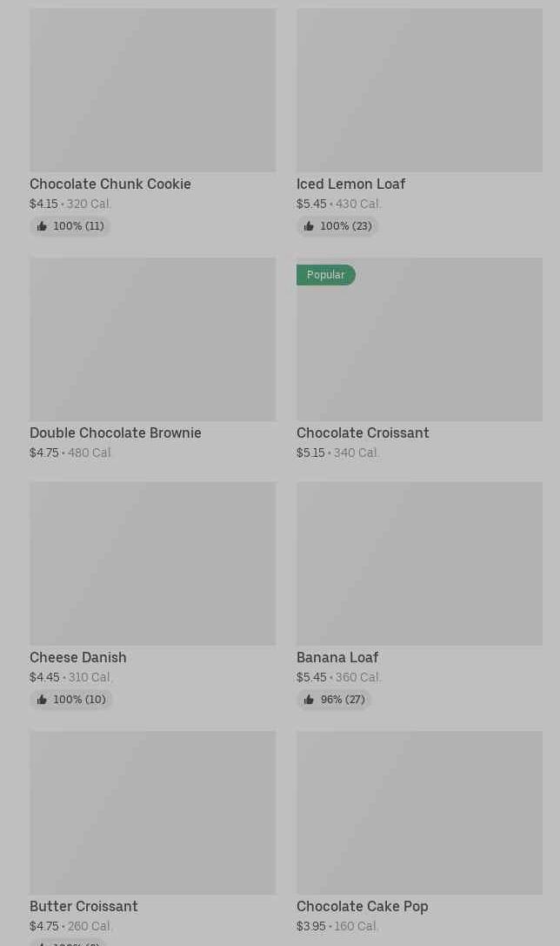This screenshot has width=560, height=946.
Task: Select the Iced Lemon Loaf photo
Action: click(x=419, y=90)
